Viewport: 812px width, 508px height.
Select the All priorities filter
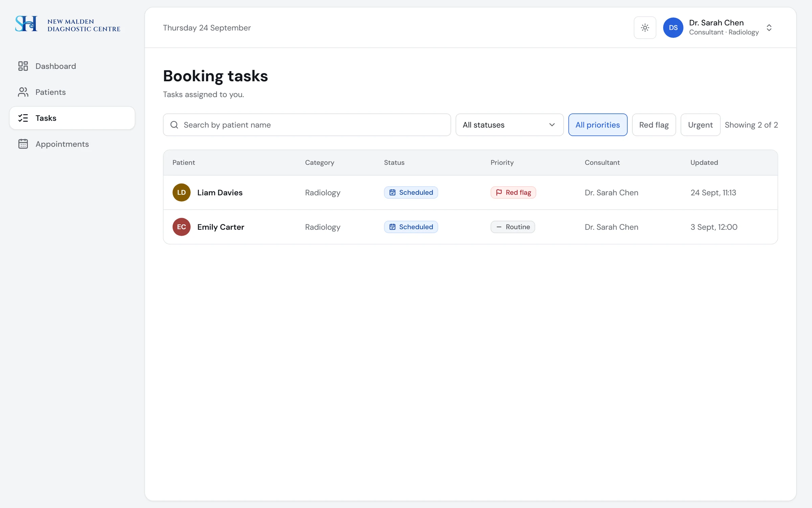tap(597, 125)
